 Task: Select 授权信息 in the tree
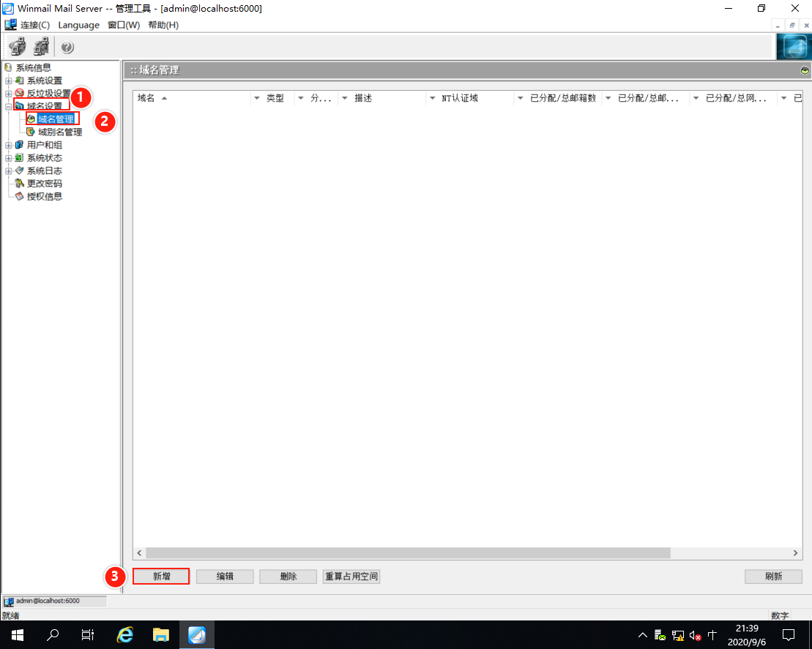pos(45,197)
